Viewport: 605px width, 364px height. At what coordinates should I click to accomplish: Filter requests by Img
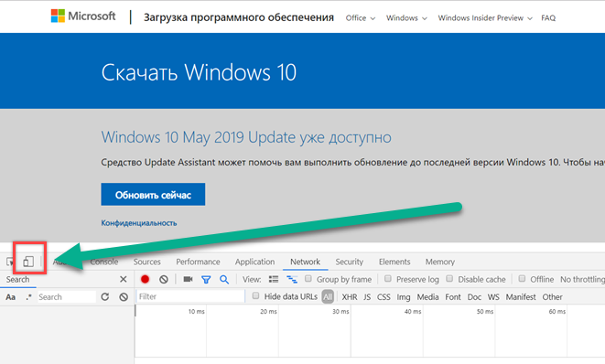tap(404, 297)
